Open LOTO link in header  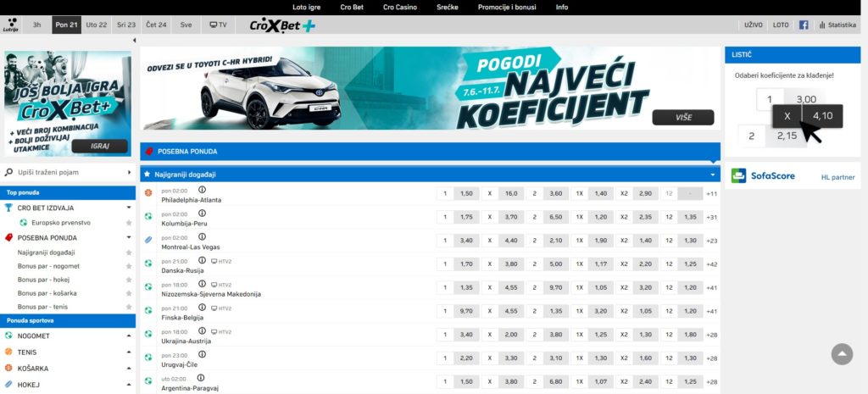781,25
